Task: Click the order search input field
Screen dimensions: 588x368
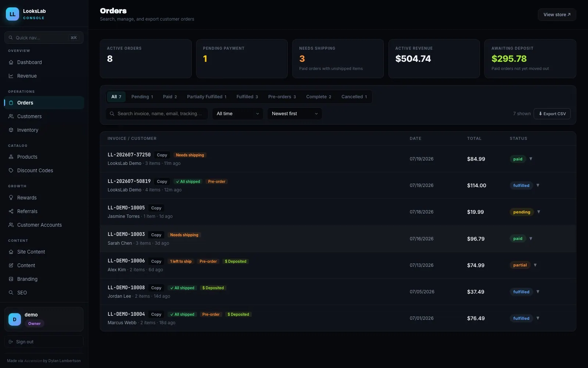Action: 157,114
